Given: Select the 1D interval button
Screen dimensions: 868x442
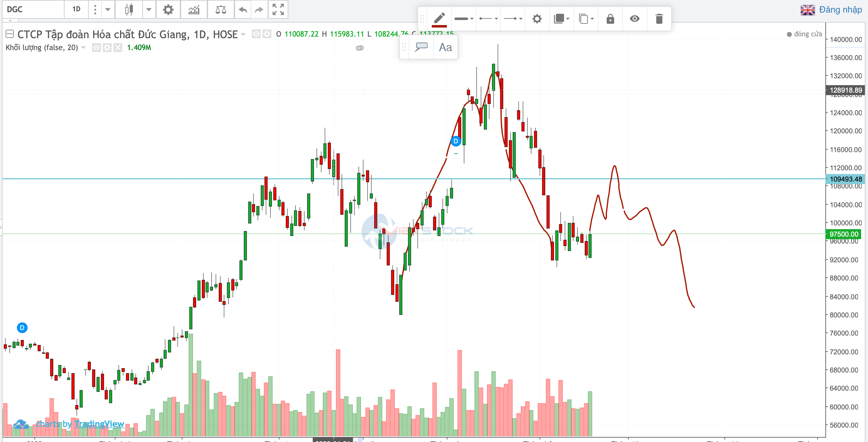Looking at the screenshot, I should tap(76, 9).
